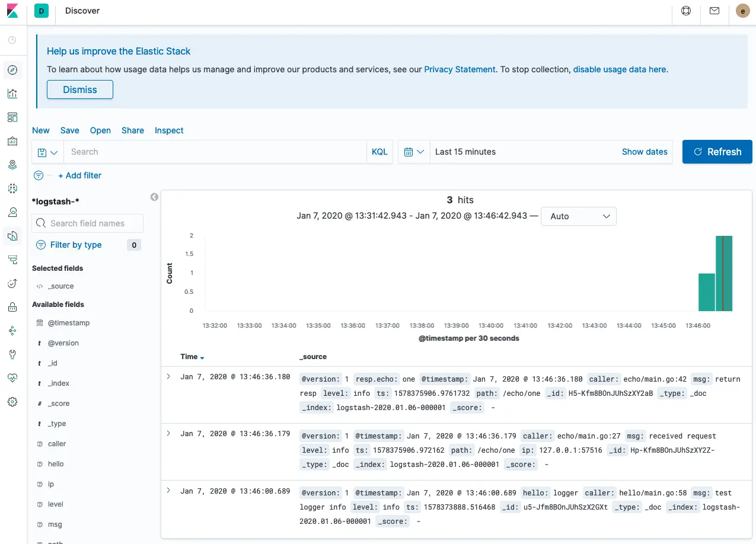Click the shorter histogram bar
The height and width of the screenshot is (544, 756).
pyautogui.click(x=706, y=292)
